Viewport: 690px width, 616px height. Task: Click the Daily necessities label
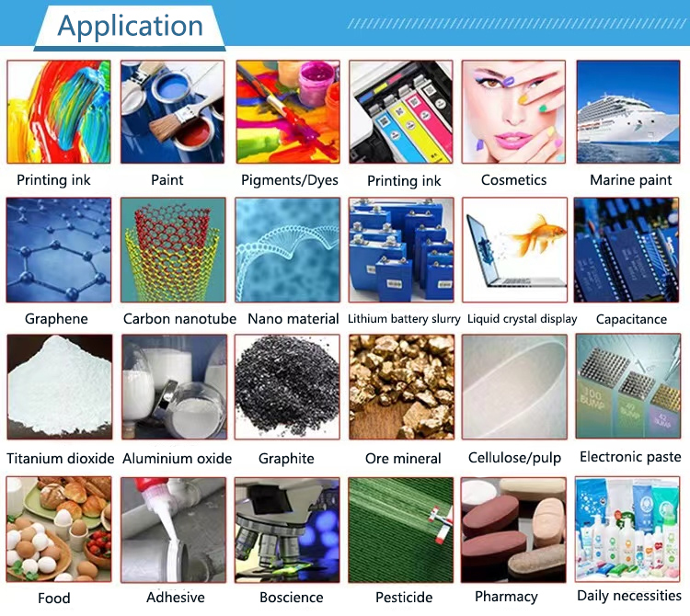(629, 596)
